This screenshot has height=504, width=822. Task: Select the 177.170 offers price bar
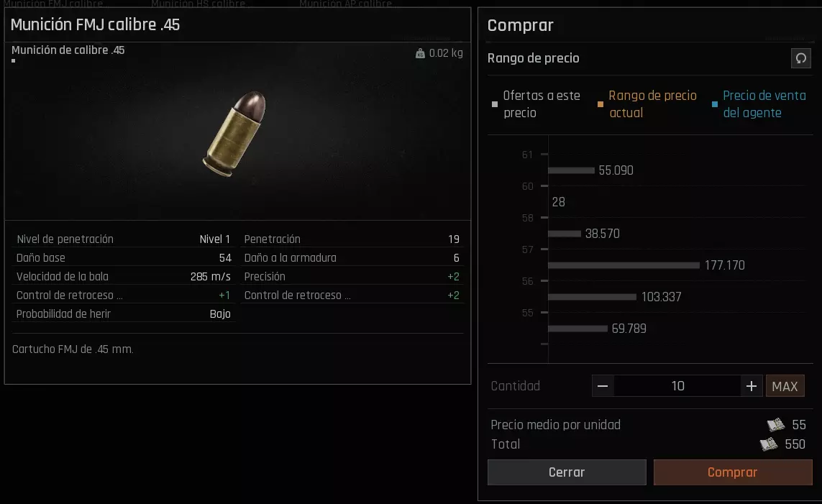[624, 265]
